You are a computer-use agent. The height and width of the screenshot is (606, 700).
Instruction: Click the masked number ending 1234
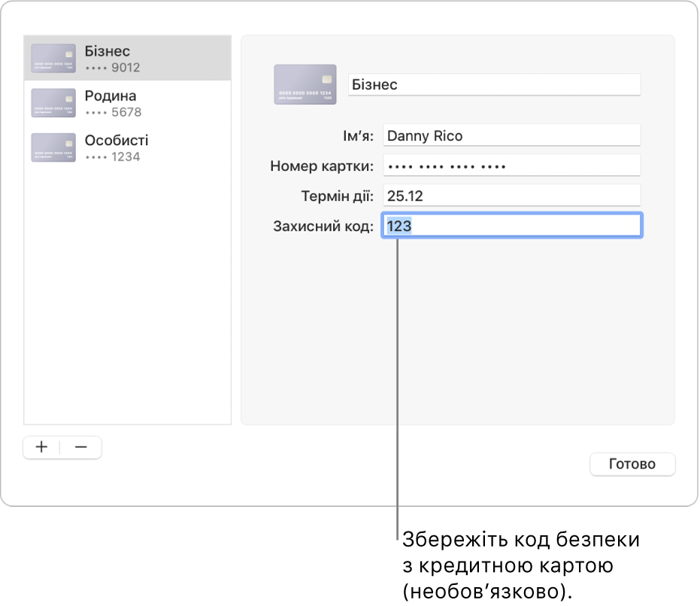coord(113,157)
